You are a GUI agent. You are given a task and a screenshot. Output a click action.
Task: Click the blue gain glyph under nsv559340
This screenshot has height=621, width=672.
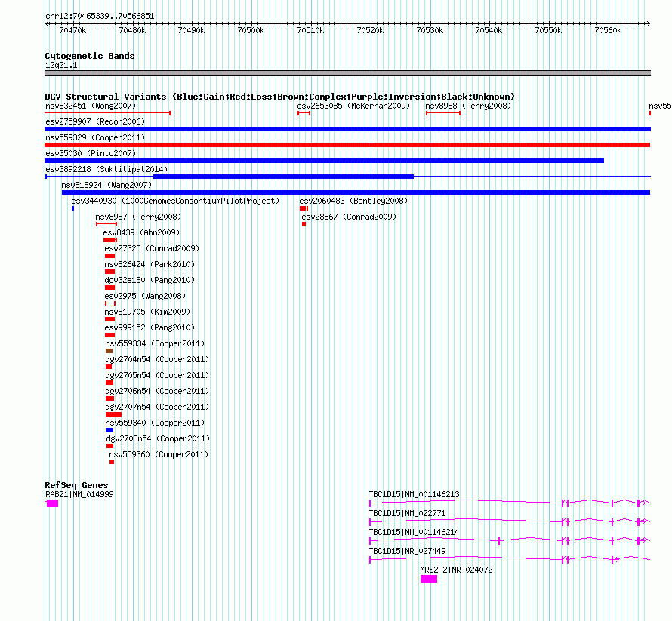click(109, 430)
